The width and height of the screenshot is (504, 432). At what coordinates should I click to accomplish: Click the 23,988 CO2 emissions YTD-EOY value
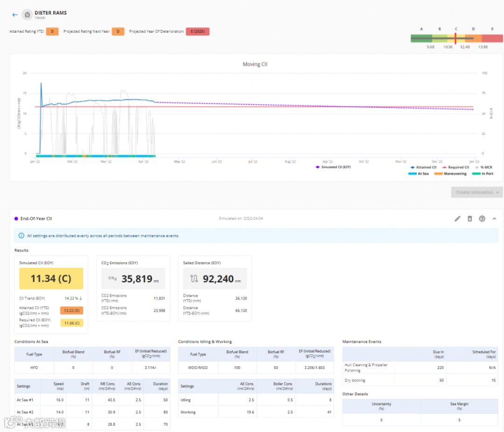(x=159, y=311)
